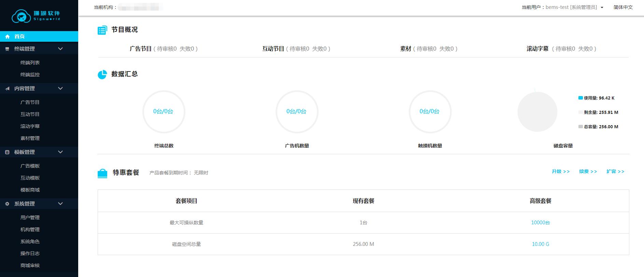Click the 扩容 >> link
Viewport: 644px width, 277px height.
point(615,172)
